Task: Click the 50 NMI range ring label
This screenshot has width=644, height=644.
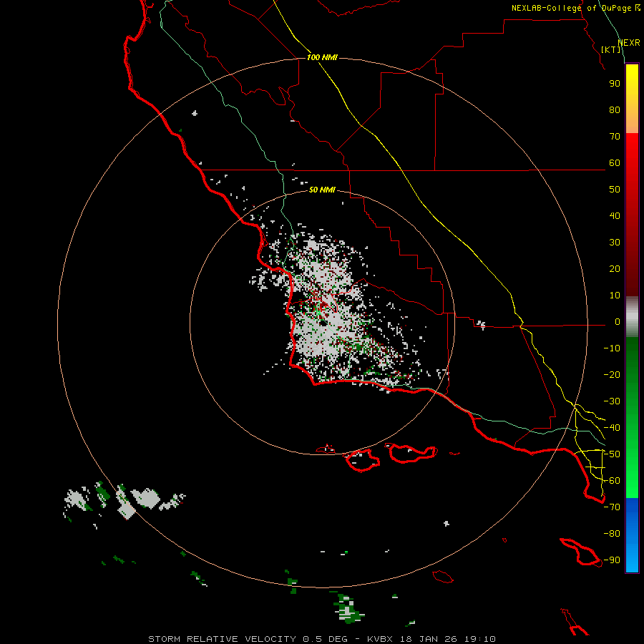Action: pos(322,190)
